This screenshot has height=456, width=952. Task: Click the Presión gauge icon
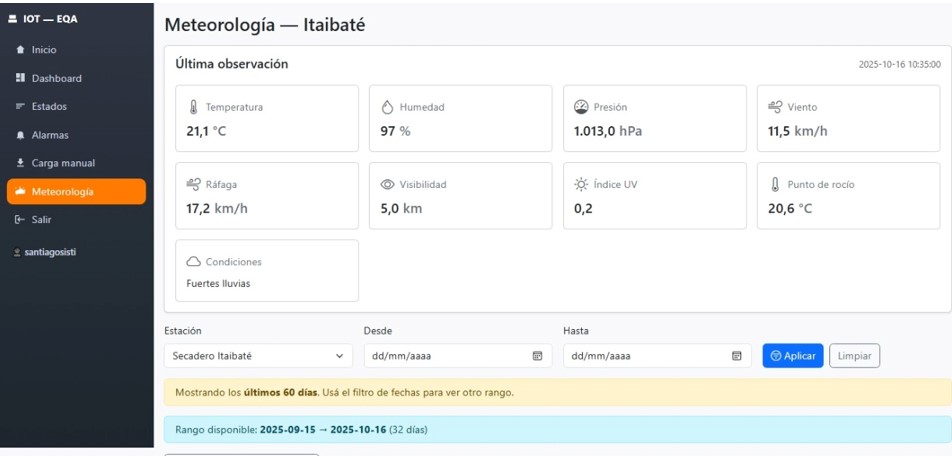coord(581,107)
